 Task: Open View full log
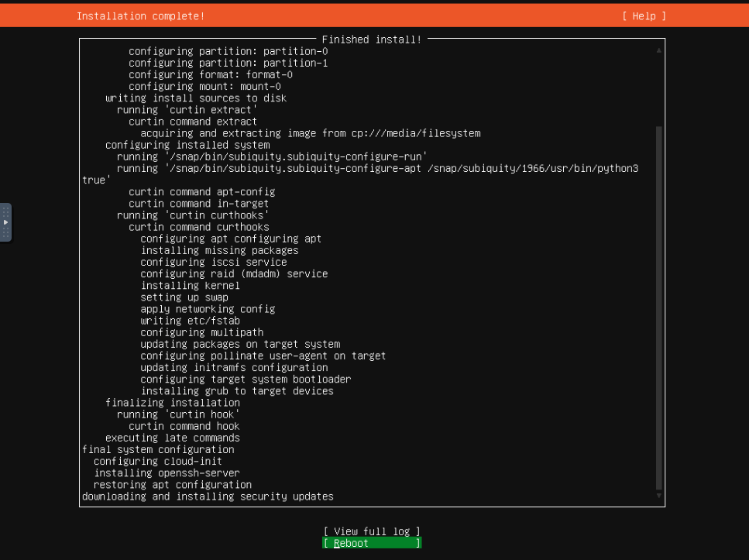[372, 531]
